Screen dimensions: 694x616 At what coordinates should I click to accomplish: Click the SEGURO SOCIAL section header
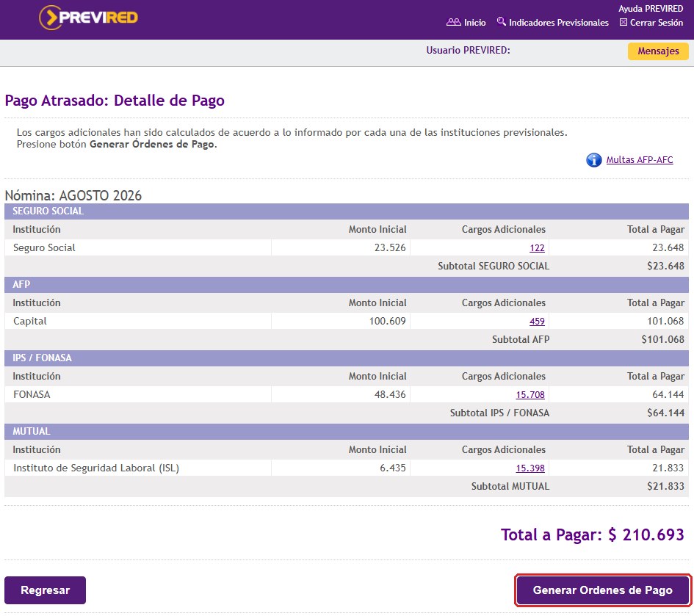(347, 211)
